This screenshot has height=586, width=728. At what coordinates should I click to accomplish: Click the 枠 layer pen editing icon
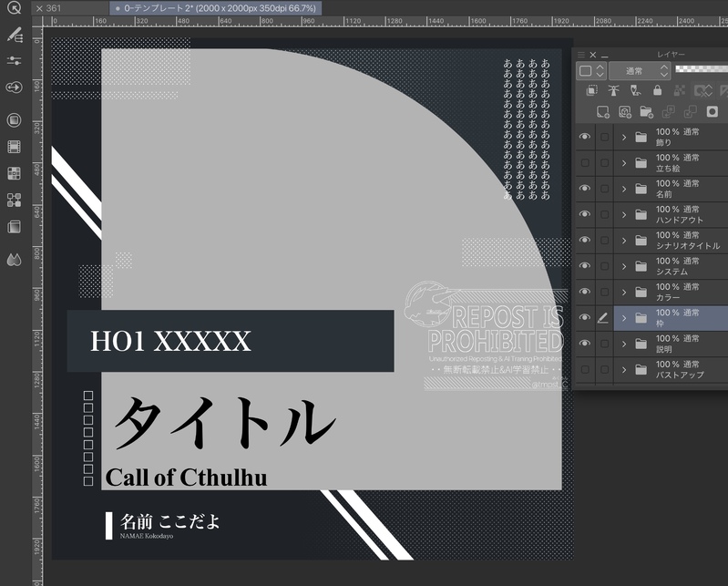click(602, 318)
